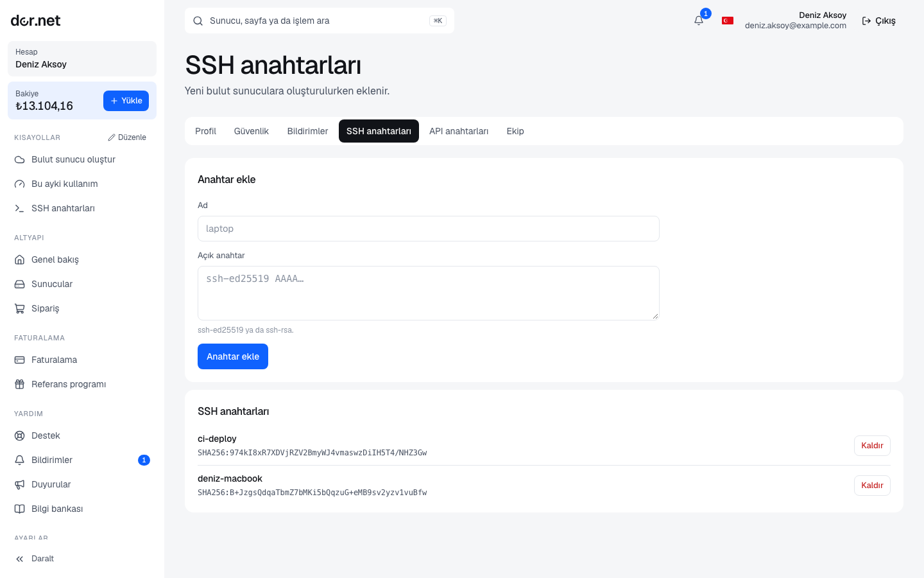Click the drive icon beside Sunucular
This screenshot has width=924, height=578.
[x=20, y=284]
